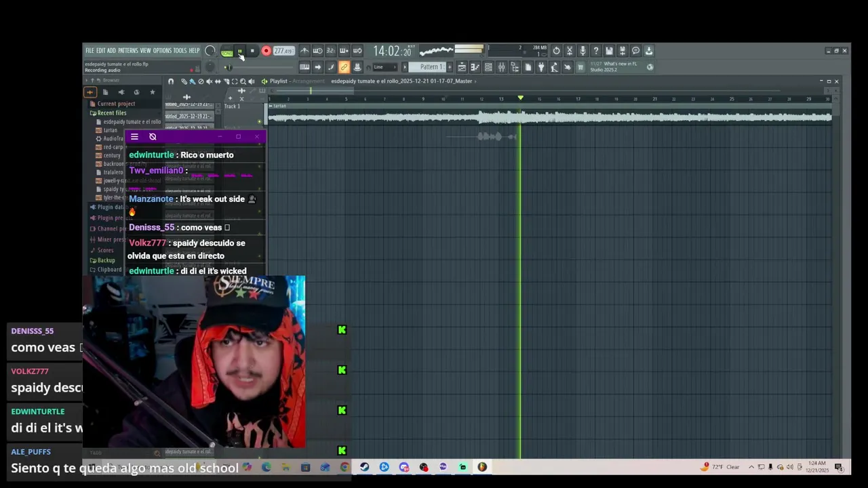Open the Channel rack view icon
The image size is (868, 488).
pyautogui.click(x=488, y=67)
